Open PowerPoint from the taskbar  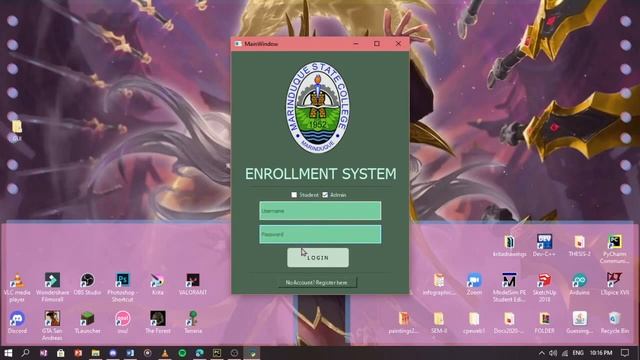(78, 353)
